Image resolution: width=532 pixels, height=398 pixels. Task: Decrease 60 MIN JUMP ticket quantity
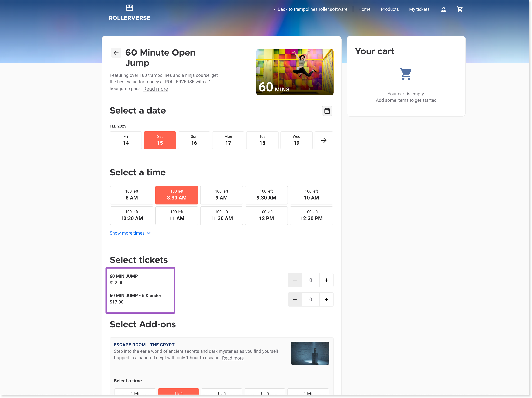[x=295, y=280]
